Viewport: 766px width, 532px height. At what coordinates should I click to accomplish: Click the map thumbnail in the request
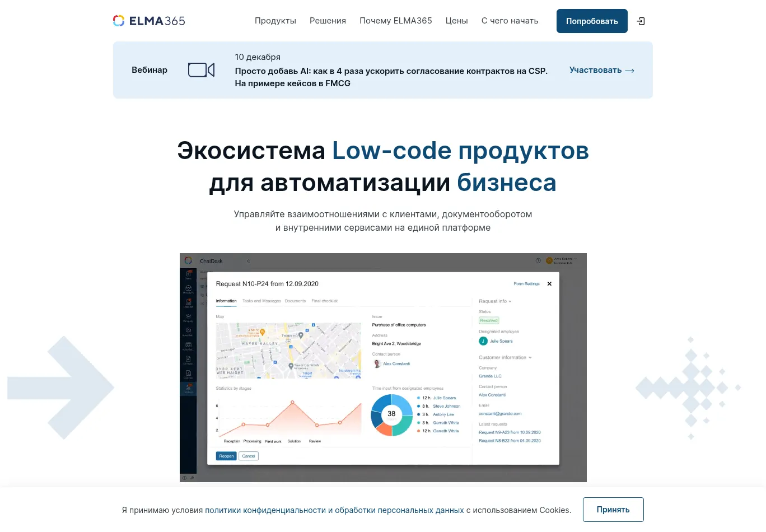tap(288, 351)
